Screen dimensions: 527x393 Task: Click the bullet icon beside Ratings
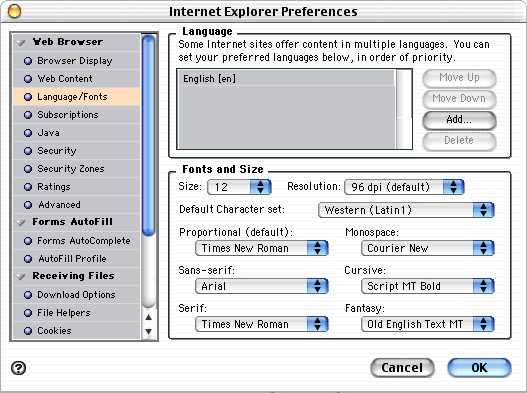point(28,187)
